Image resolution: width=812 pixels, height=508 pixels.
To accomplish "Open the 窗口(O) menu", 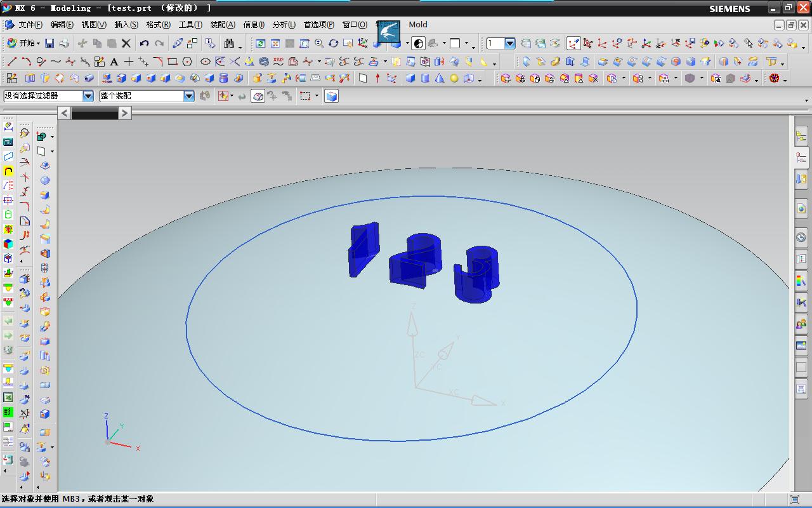I will [x=355, y=25].
